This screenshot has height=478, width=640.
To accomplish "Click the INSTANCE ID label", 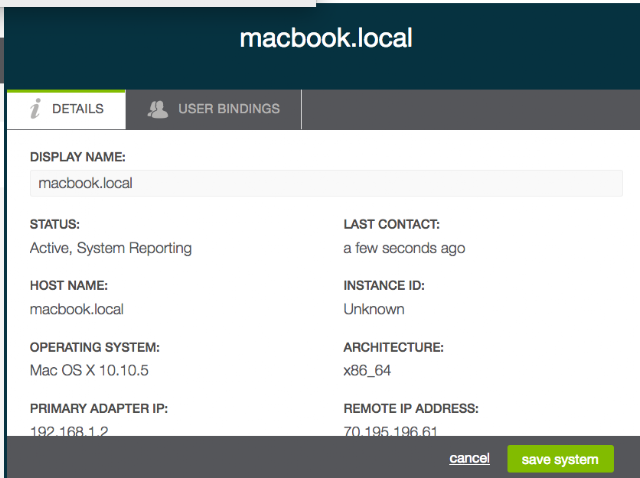I will tap(384, 286).
